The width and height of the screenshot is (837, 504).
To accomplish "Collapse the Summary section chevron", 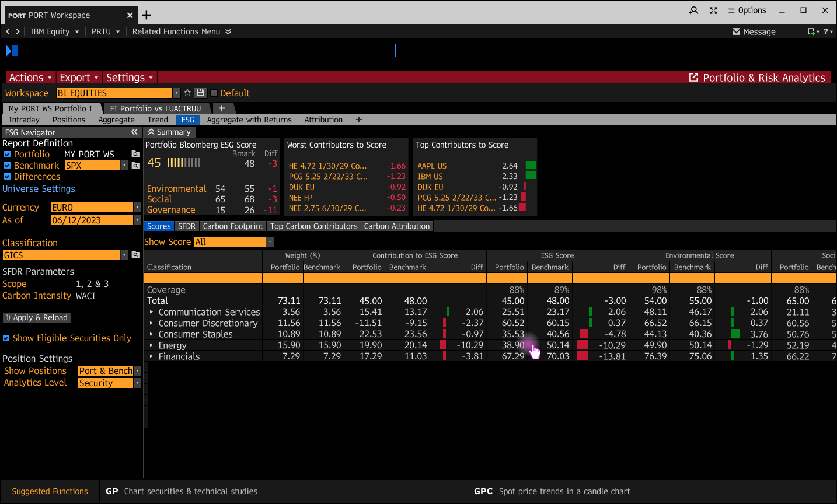I will coord(151,132).
